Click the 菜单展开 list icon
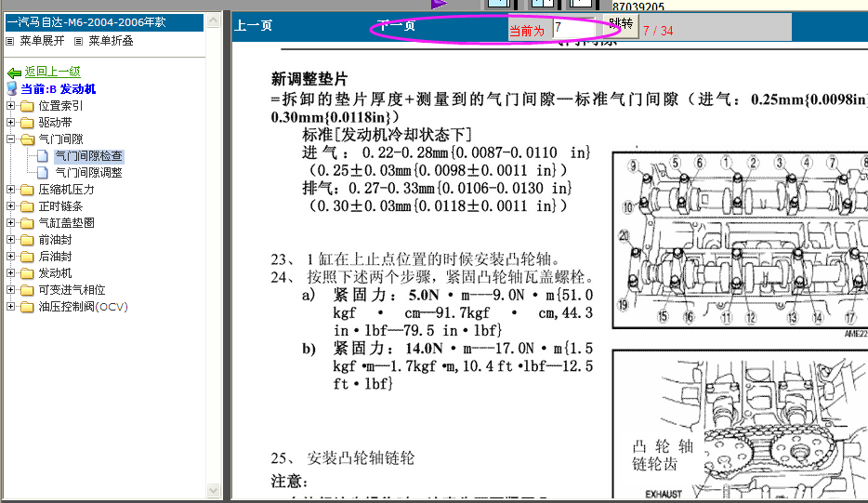The height and width of the screenshot is (503, 868). [10, 41]
